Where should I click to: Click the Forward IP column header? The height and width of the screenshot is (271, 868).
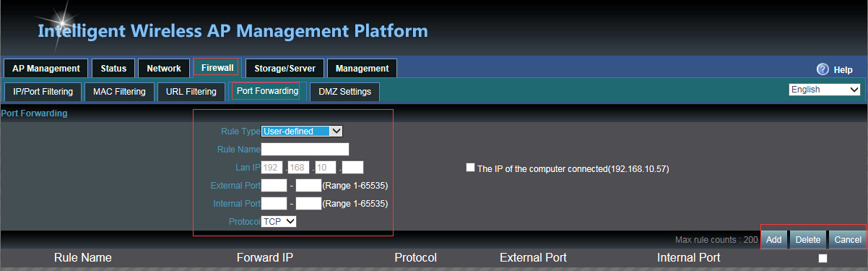[265, 257]
